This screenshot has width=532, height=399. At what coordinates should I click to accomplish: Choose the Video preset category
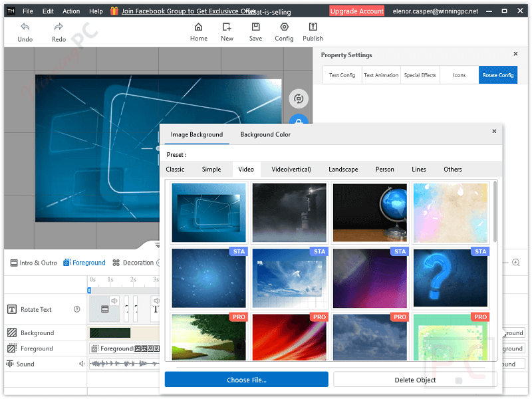pos(246,170)
